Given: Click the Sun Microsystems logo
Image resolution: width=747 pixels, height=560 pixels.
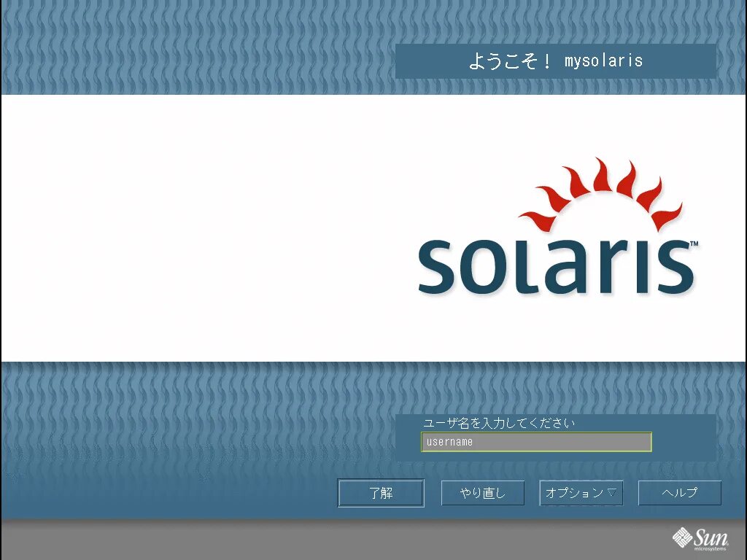Looking at the screenshot, I should (700, 539).
